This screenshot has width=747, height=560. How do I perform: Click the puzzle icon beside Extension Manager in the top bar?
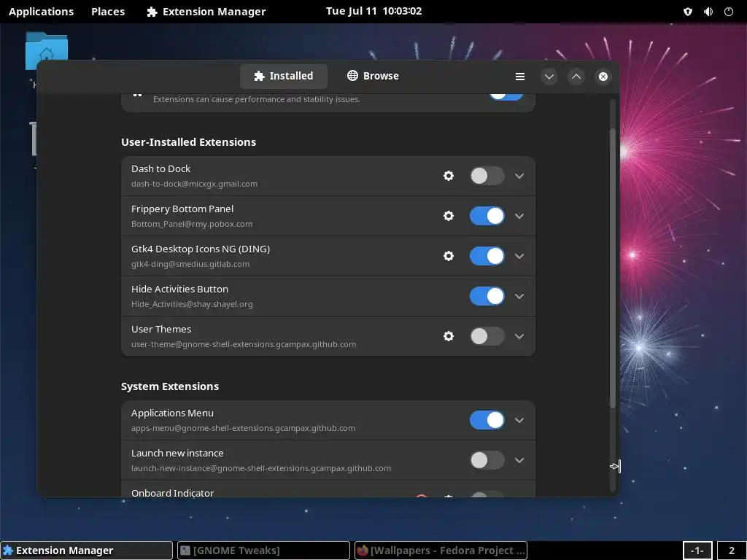(x=152, y=12)
